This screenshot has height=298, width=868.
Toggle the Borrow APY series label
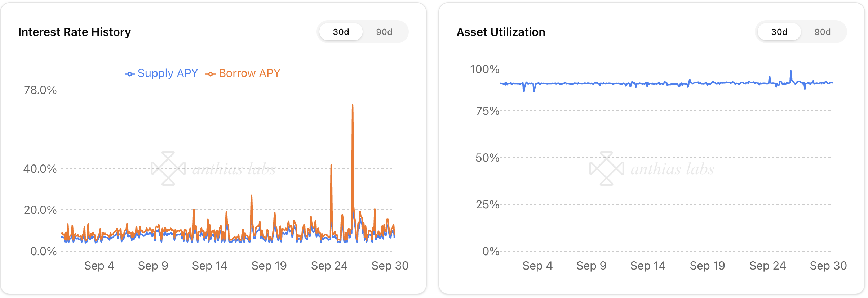pyautogui.click(x=249, y=73)
